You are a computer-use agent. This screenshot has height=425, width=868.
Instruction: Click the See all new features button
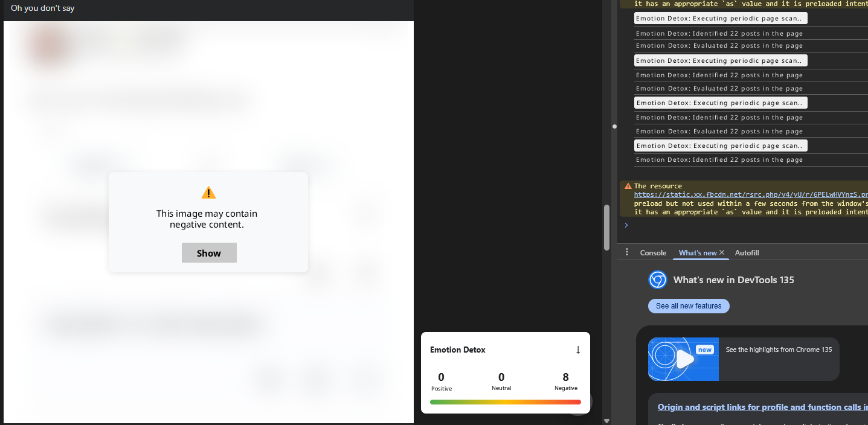[689, 306]
